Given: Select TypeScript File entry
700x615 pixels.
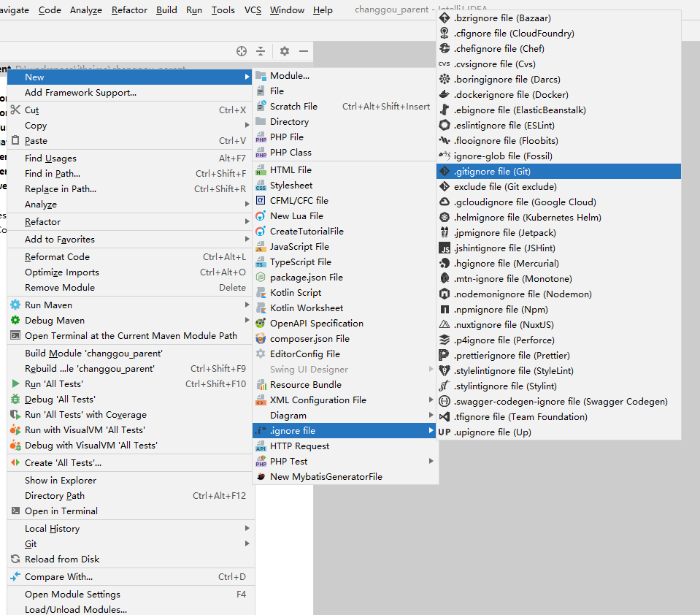Looking at the screenshot, I should (345, 261).
